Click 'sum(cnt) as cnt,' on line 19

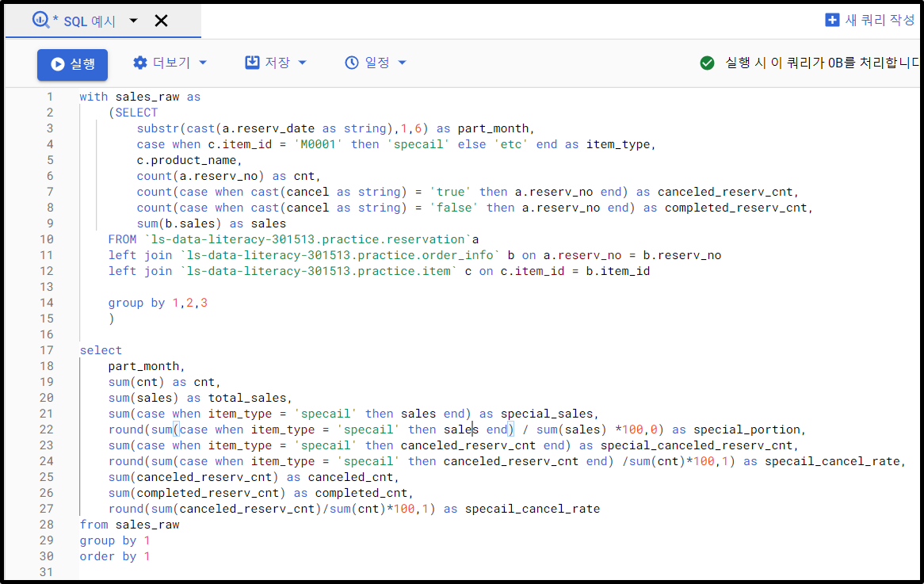(164, 382)
